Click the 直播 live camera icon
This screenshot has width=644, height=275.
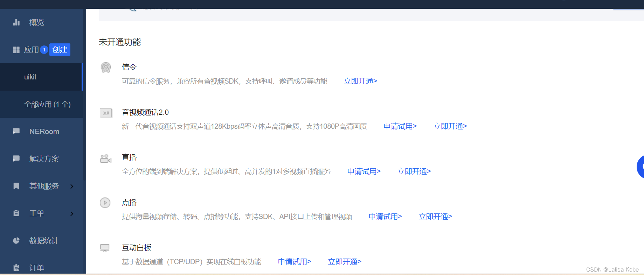[106, 158]
